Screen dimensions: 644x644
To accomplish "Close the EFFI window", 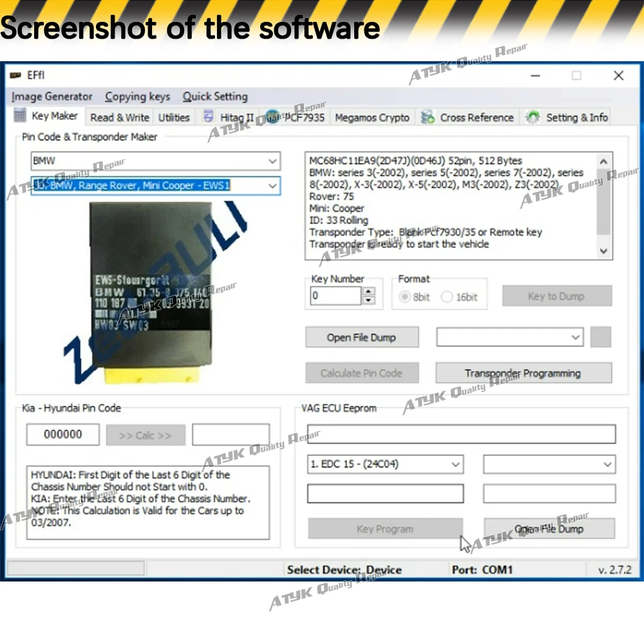I will coord(618,75).
